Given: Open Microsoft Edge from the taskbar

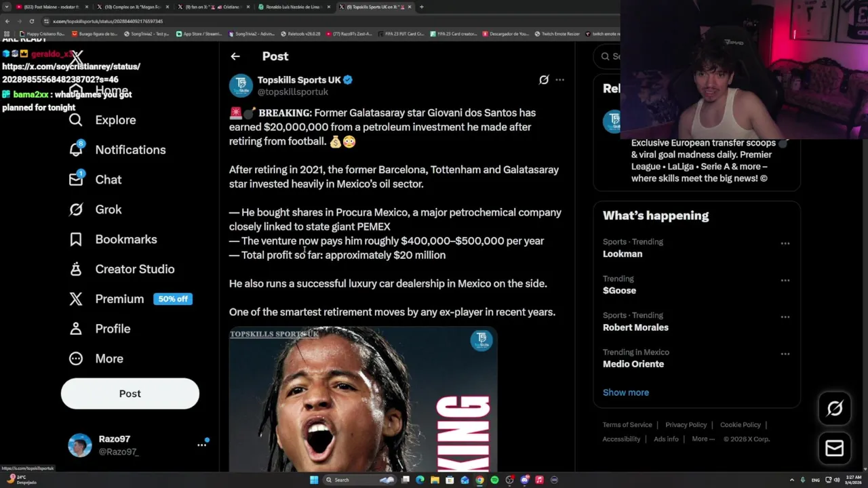Looking at the screenshot, I should 420,480.
